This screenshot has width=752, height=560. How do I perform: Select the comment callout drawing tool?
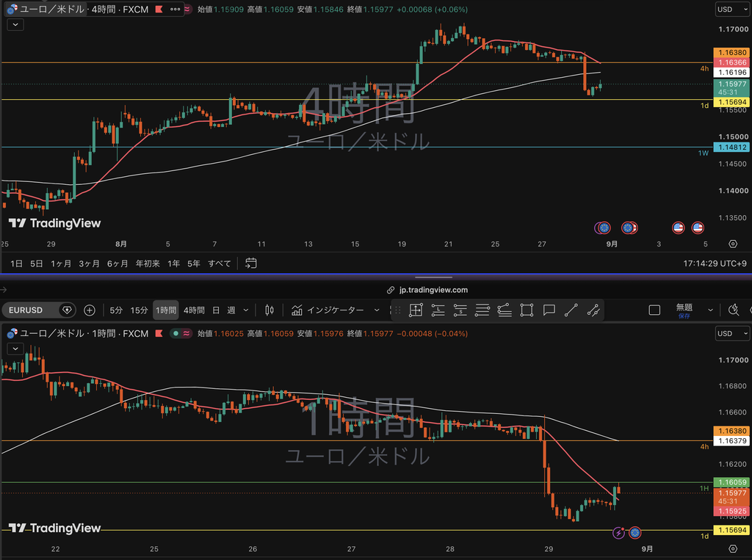click(549, 310)
